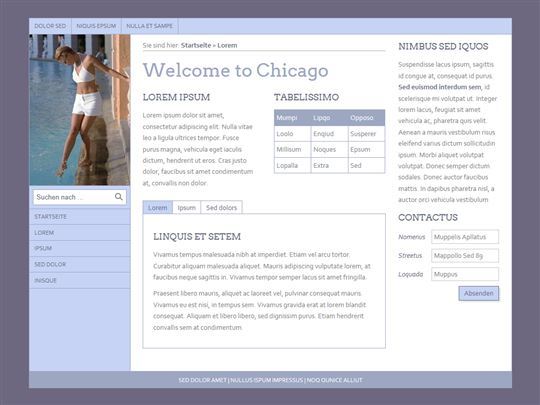Screen dimensions: 540x405
Task: Select the Noques table cell
Action: tap(329, 149)
